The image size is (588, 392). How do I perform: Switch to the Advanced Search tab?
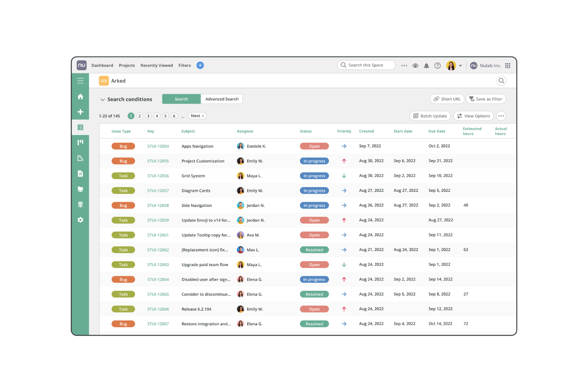222,99
